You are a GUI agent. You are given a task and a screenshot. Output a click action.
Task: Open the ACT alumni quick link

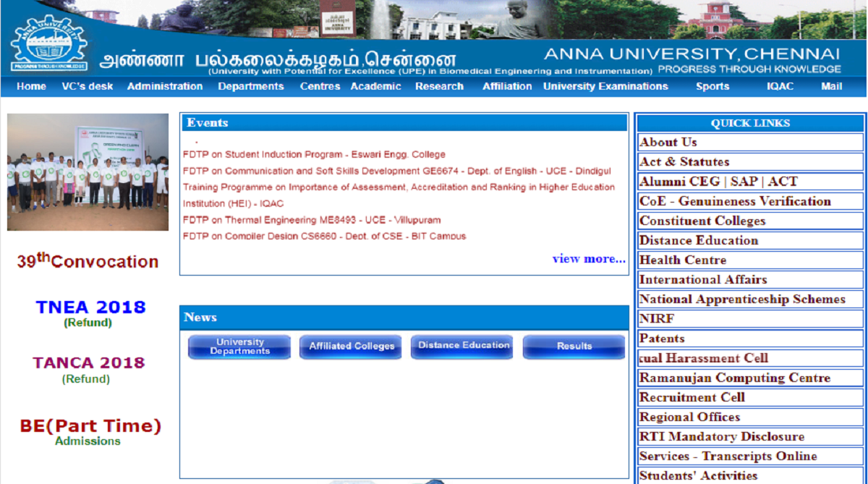(x=783, y=181)
